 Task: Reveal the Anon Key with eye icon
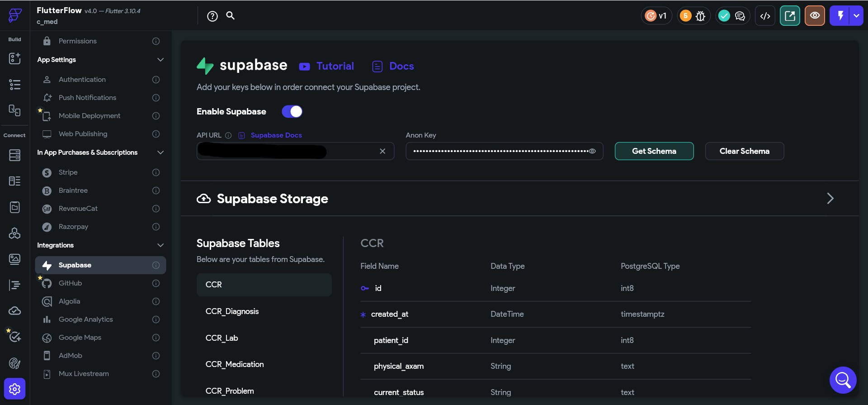click(x=592, y=151)
